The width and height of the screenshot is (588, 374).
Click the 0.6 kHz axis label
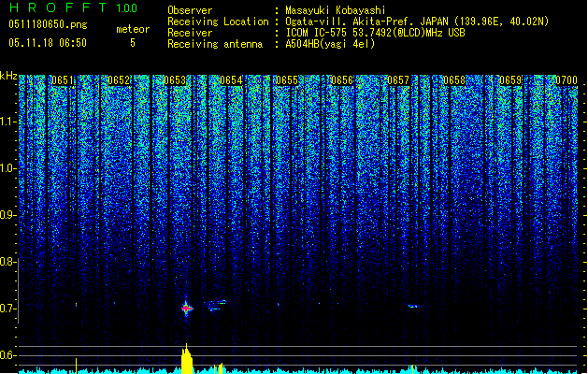click(x=8, y=355)
